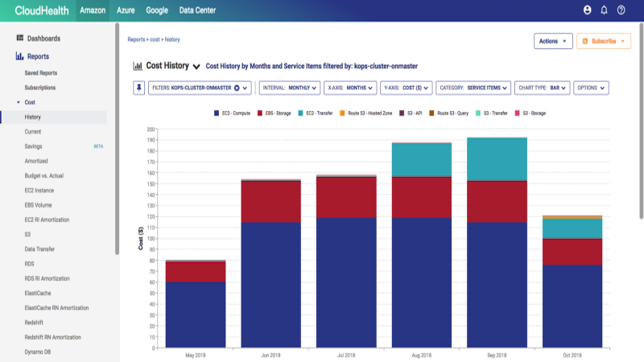This screenshot has height=362, width=644.
Task: Open Reports in the sidebar
Action: (x=38, y=56)
